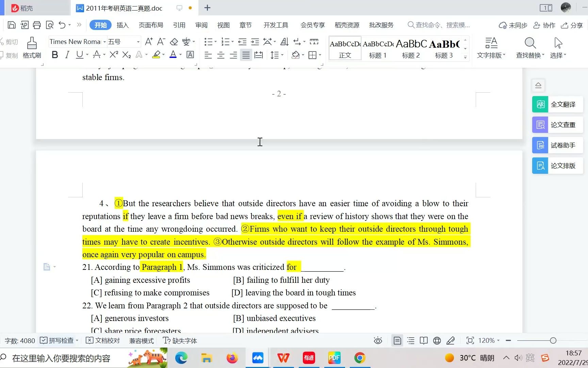Screen dimensions: 588x368
Task: Select 正文 style
Action: click(x=345, y=48)
